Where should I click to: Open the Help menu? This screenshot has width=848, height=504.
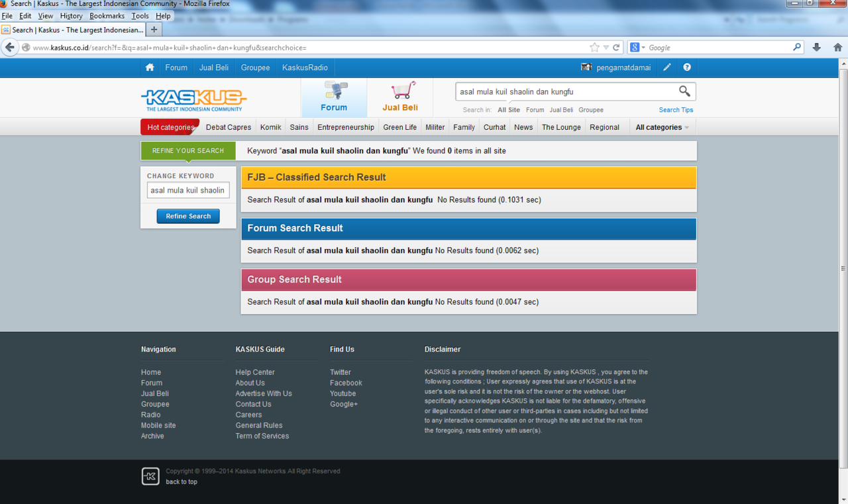click(x=163, y=16)
